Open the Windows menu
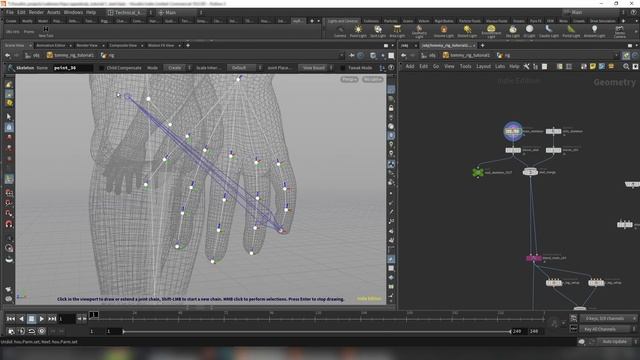The image size is (640, 360). point(73,13)
